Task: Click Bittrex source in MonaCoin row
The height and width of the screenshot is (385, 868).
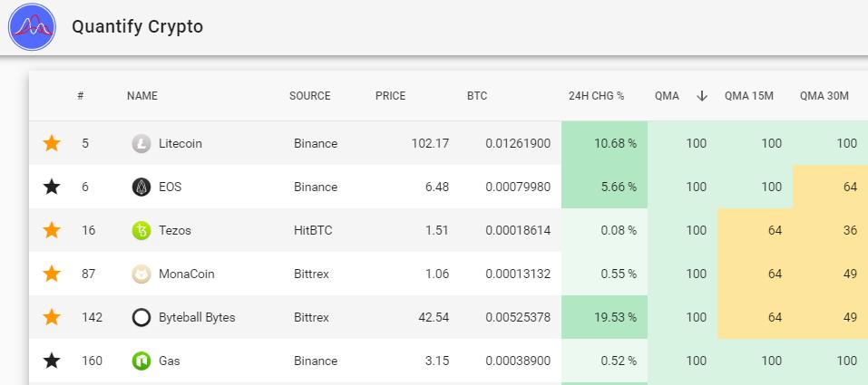Action: click(311, 274)
